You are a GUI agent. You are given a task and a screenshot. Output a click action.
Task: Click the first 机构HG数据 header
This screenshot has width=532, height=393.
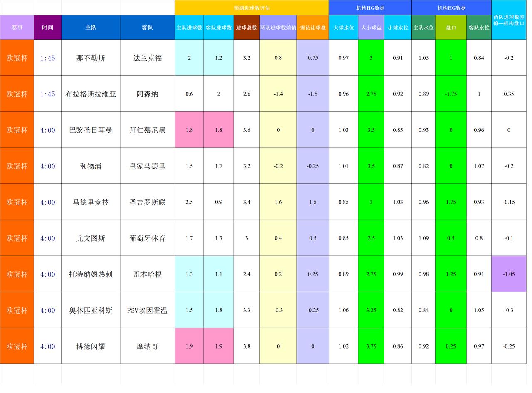(370, 7)
